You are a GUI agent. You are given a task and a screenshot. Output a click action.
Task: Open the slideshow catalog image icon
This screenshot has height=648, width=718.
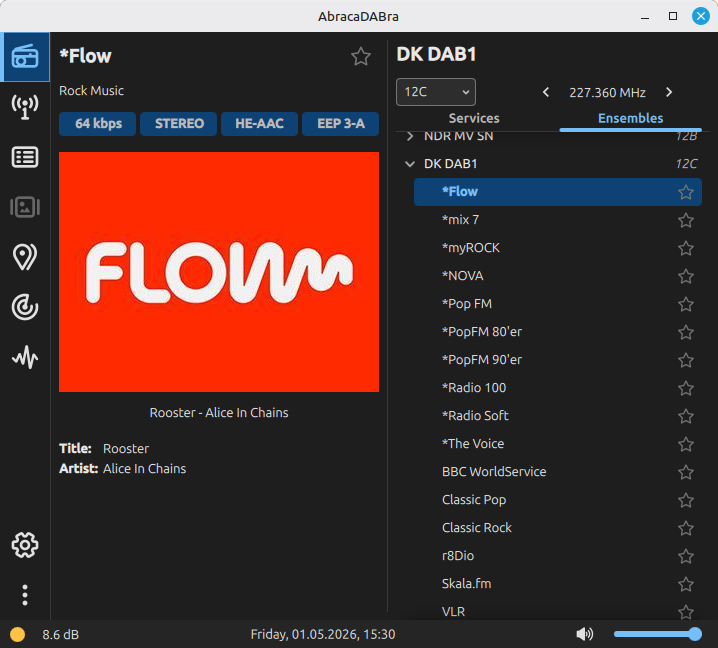pos(25,207)
